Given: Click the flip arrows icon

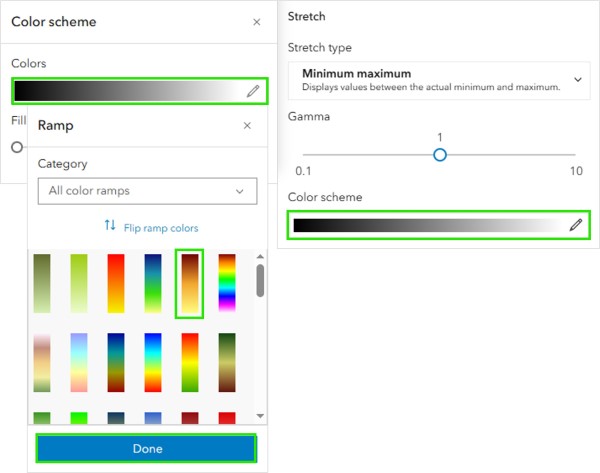Looking at the screenshot, I should (111, 227).
